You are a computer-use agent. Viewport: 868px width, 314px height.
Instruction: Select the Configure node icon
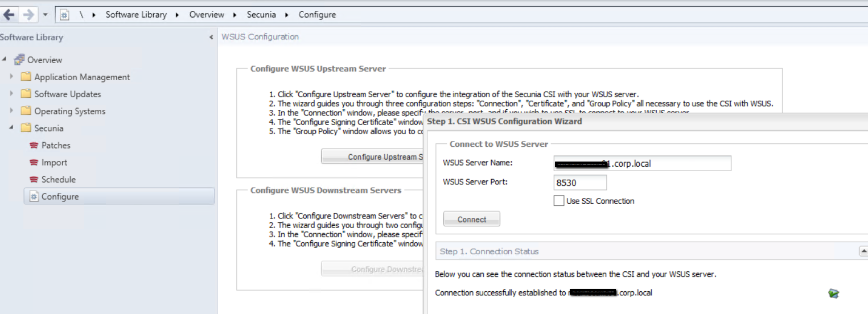pyautogui.click(x=34, y=197)
